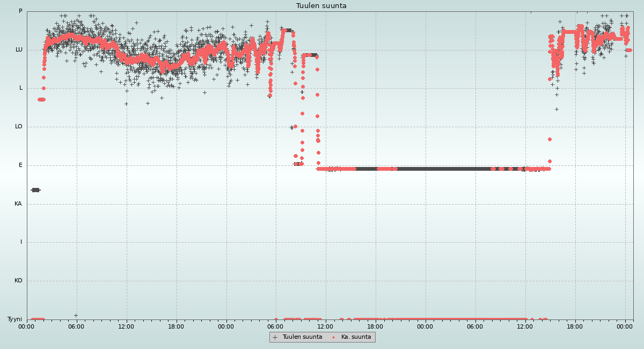Click the 'L' direction axis label
Viewport: 644px width, 349px height.
coord(21,88)
